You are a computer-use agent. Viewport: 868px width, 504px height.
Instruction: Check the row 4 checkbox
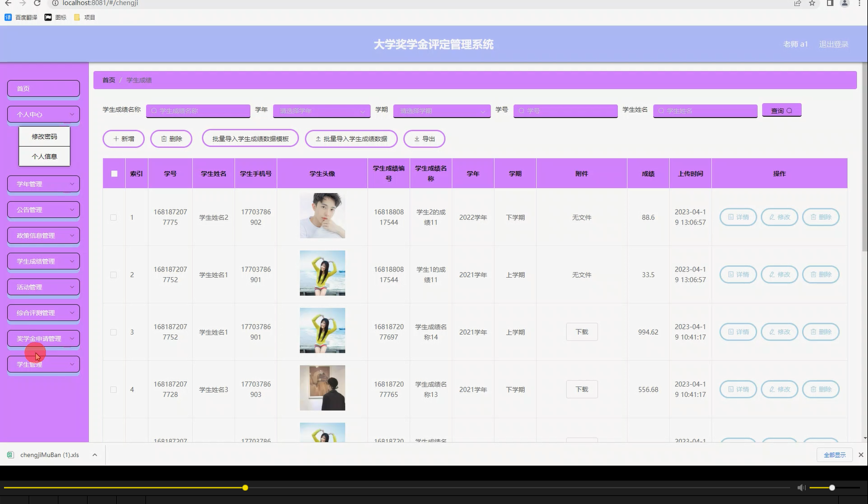coord(113,389)
